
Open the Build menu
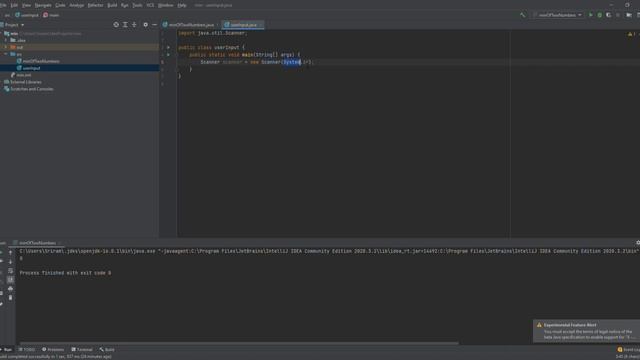(112, 5)
